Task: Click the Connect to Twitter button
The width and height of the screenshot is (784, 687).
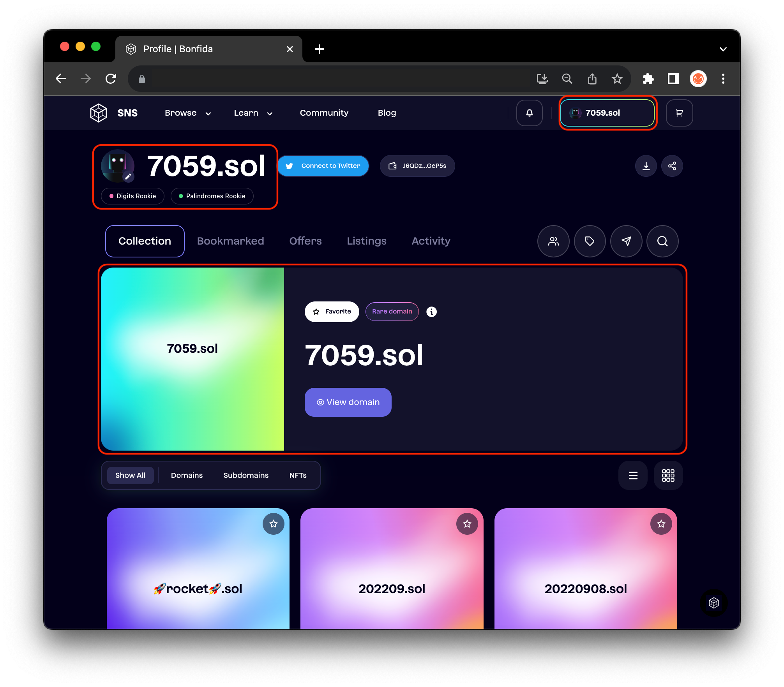Action: [x=323, y=166]
